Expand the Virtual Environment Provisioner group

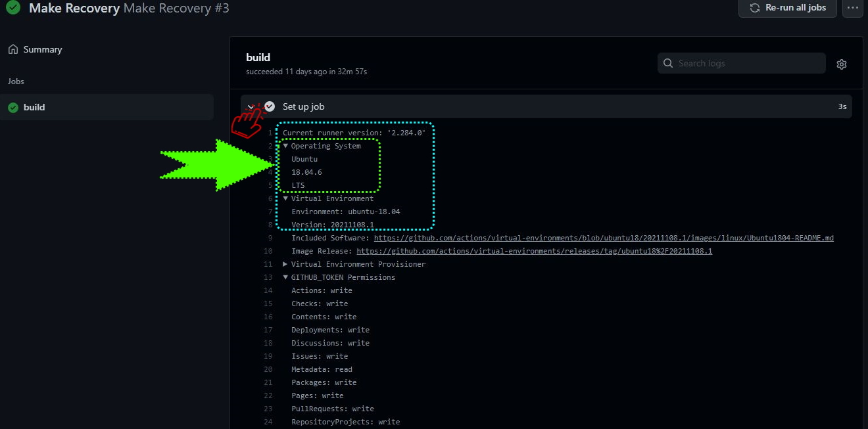pos(285,264)
